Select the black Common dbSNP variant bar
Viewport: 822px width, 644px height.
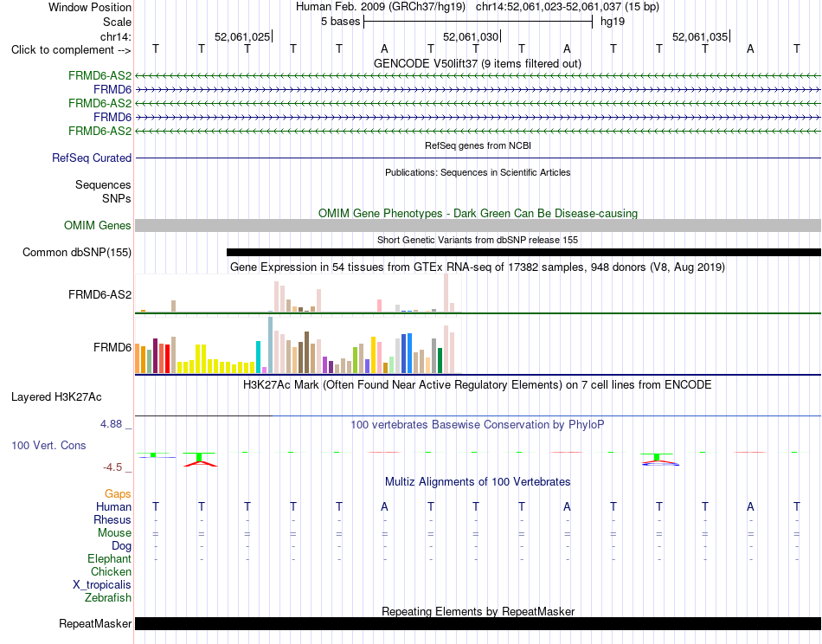tap(523, 252)
